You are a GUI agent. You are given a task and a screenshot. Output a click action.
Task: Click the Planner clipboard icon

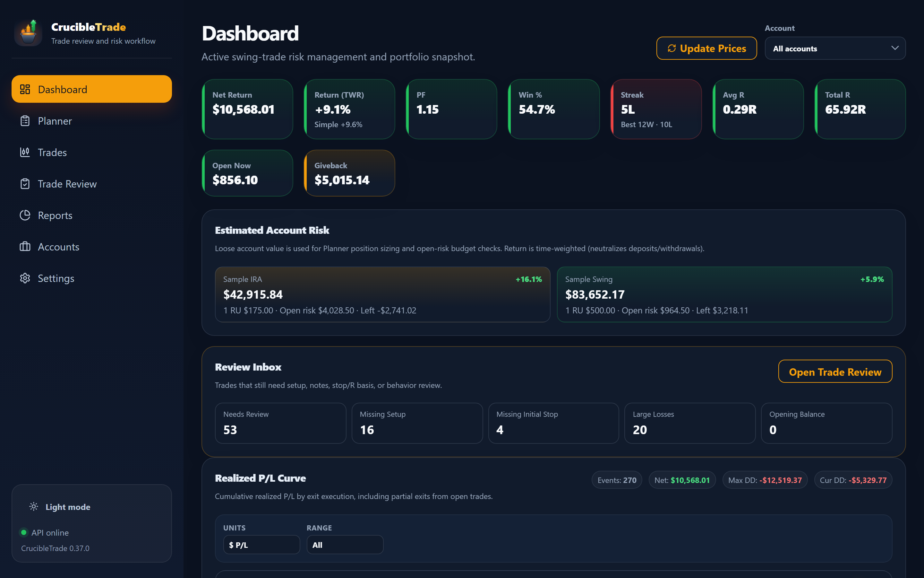pyautogui.click(x=25, y=121)
